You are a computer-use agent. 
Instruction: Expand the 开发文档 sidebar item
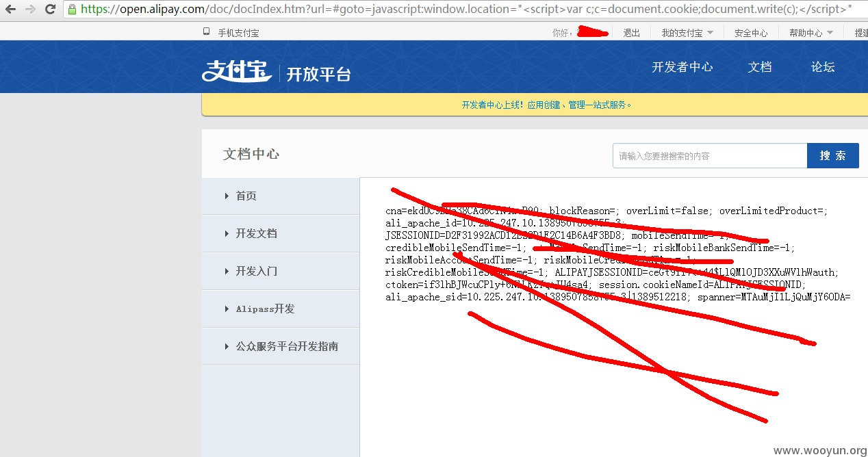coord(281,233)
